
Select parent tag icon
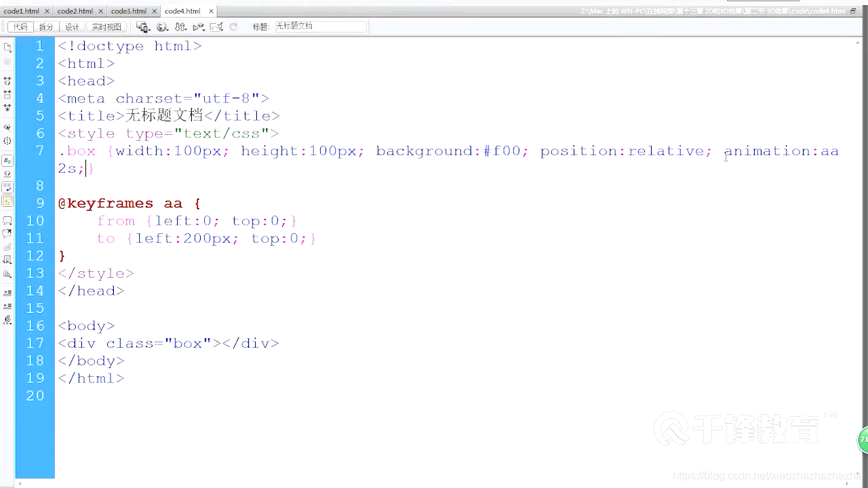tap(7, 127)
